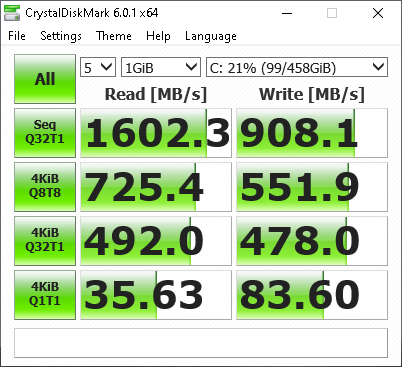Expand the C: drive selection dropdown
This screenshot has width=402, height=367.
[x=297, y=67]
